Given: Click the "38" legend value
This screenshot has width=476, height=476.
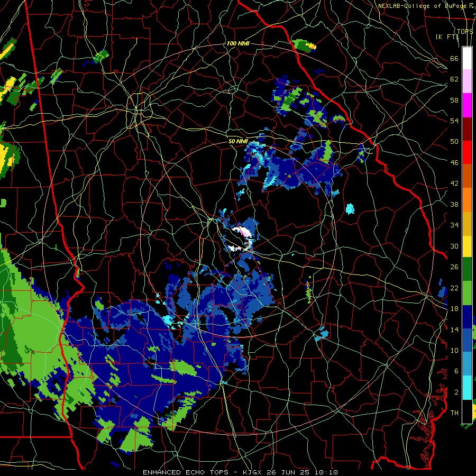Looking at the screenshot, I should click(x=454, y=204).
